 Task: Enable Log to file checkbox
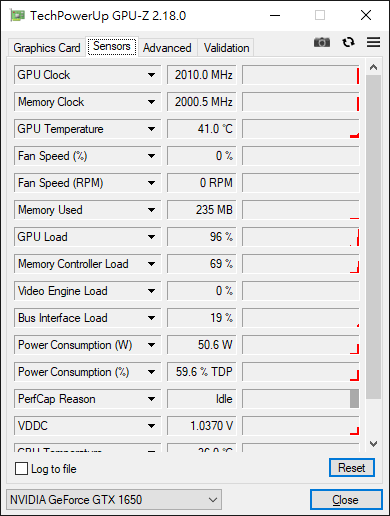(x=21, y=469)
